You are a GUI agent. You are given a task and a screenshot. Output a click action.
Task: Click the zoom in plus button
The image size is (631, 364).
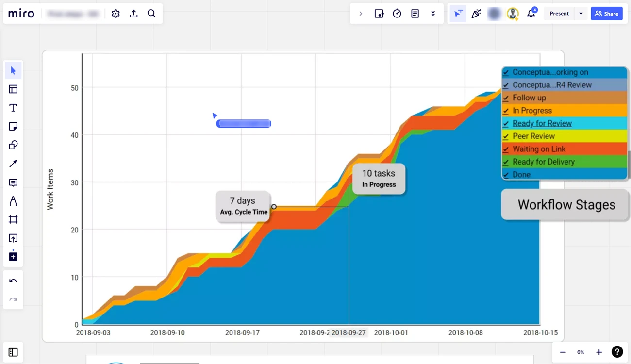(x=599, y=352)
